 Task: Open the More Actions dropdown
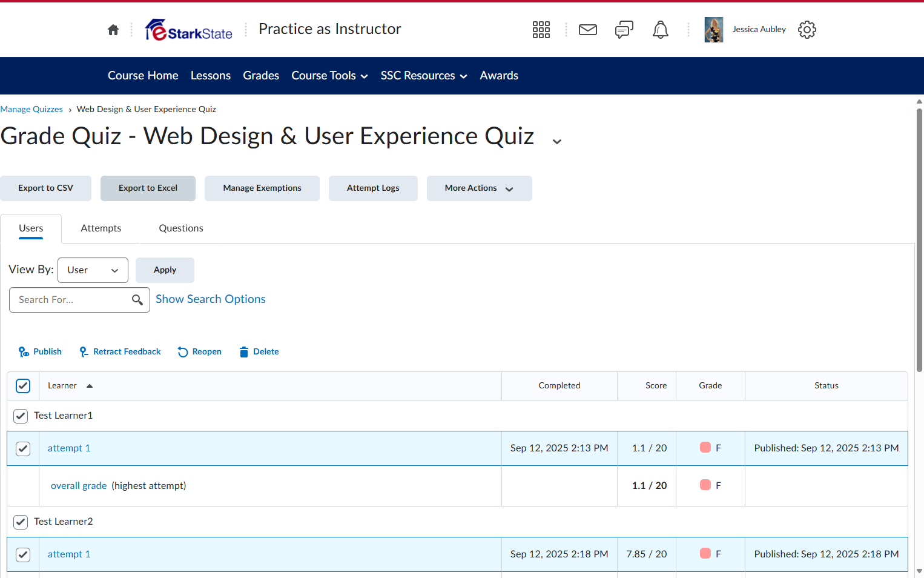pos(480,188)
